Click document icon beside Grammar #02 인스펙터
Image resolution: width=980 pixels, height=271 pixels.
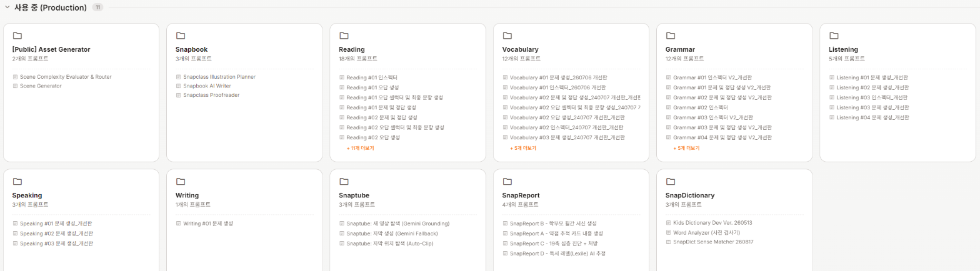(669, 107)
